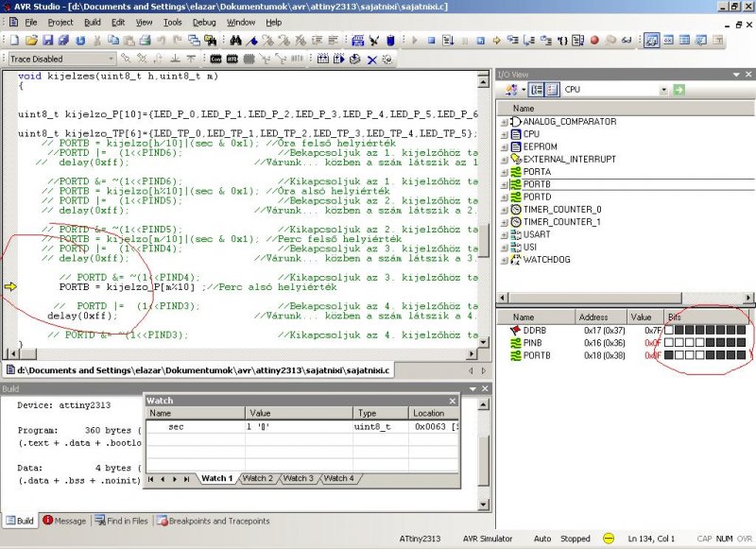This screenshot has height=549, width=756.
Task: Click the Open file folder icon
Action: (x=31, y=41)
